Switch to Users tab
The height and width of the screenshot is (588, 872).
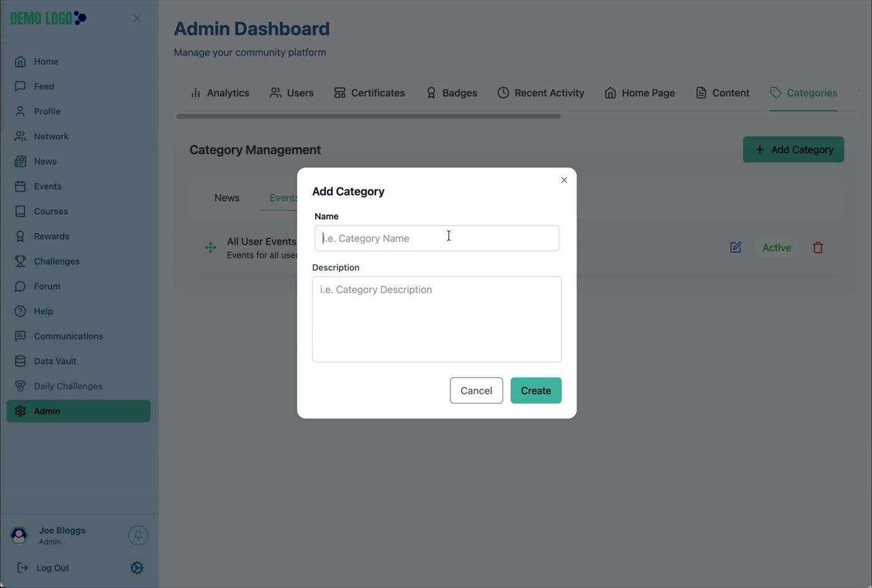click(291, 93)
